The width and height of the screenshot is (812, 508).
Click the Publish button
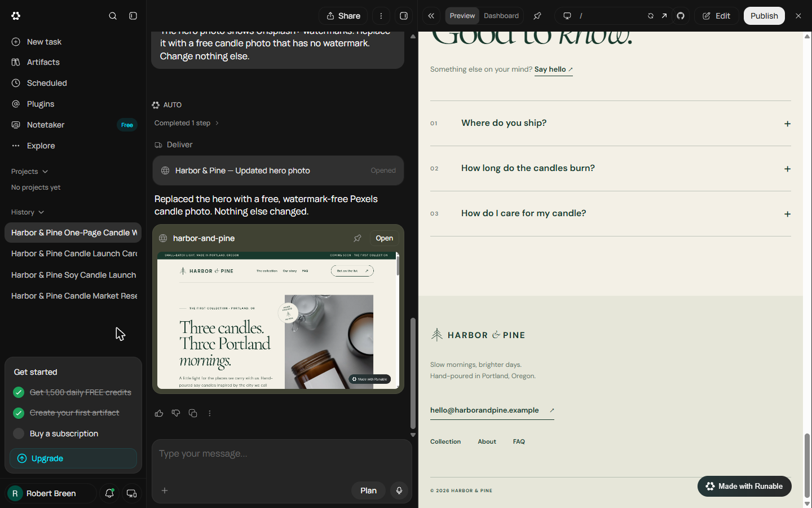pos(764,16)
